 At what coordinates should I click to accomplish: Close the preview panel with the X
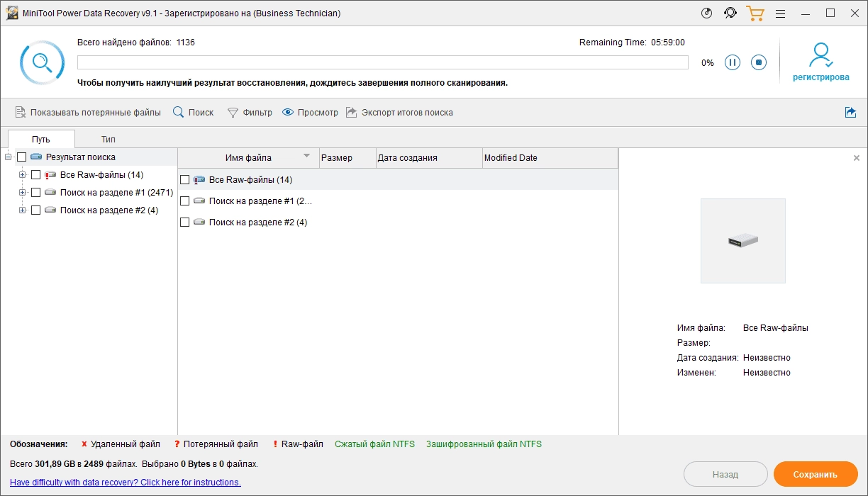[x=857, y=158]
